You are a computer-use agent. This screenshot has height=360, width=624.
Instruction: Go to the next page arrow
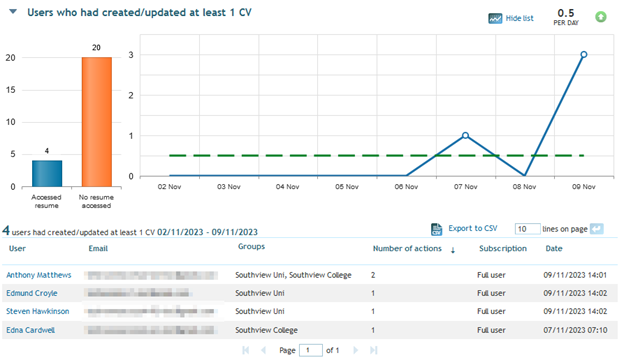(x=355, y=350)
